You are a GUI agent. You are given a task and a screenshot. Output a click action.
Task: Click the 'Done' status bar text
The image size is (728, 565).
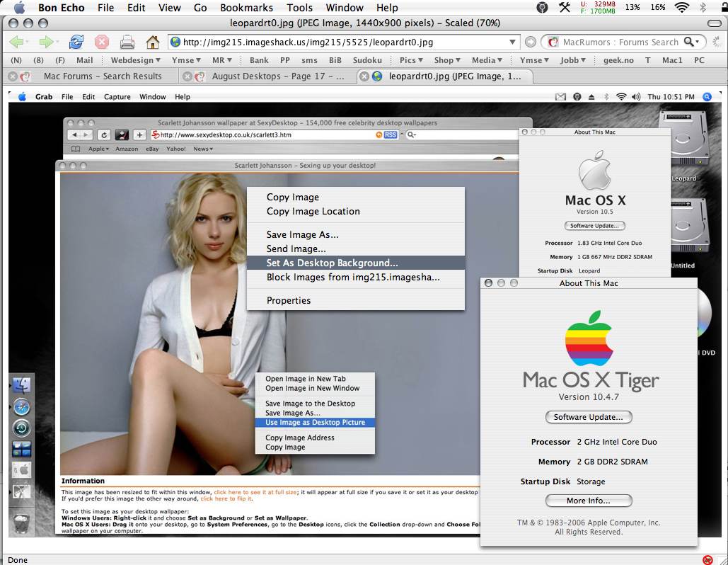tap(18, 560)
